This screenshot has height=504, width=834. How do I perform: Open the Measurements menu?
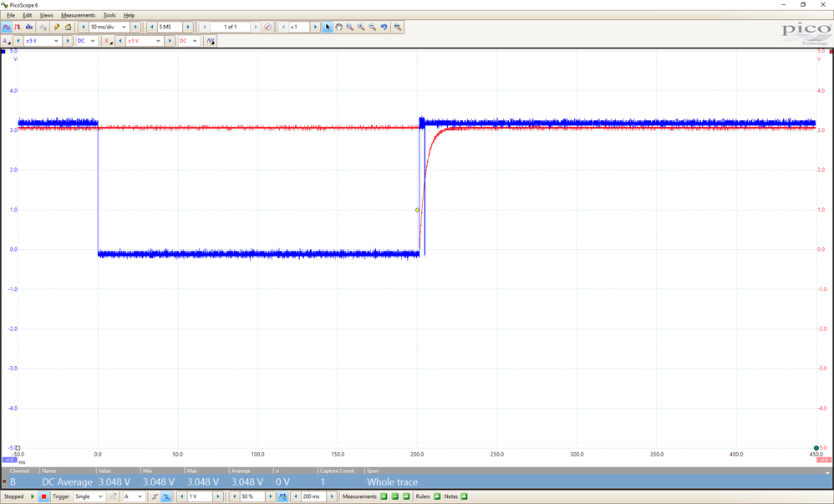pyautogui.click(x=79, y=15)
